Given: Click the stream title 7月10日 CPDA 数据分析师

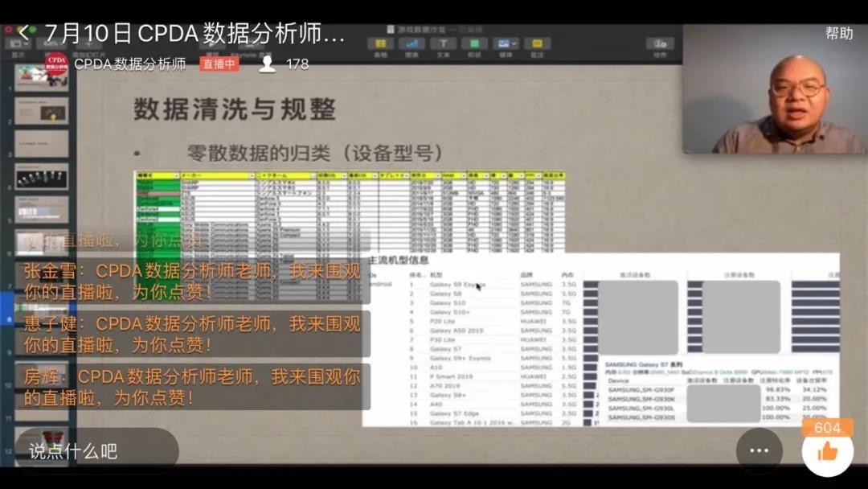Looking at the screenshot, I should click(x=194, y=34).
